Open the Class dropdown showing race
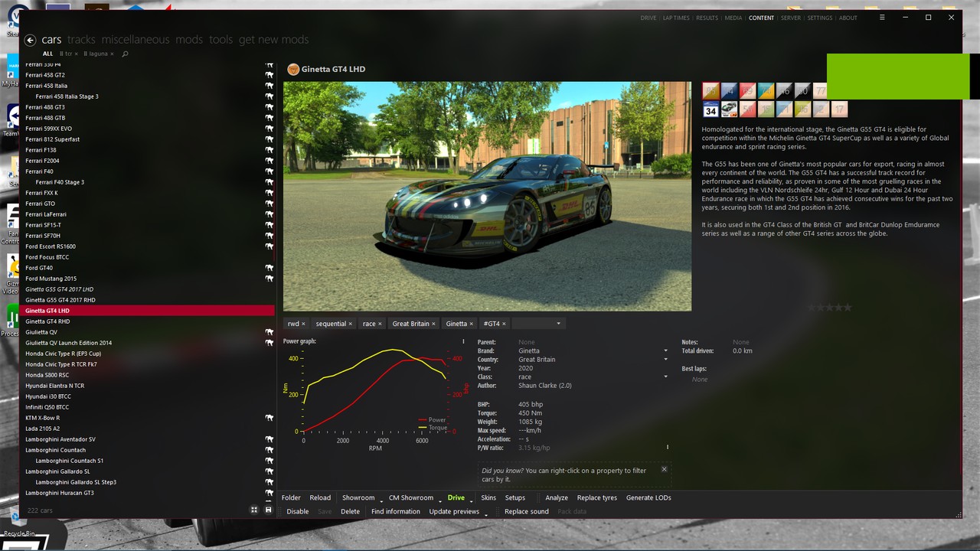Image resolution: width=980 pixels, height=551 pixels. 665,377
